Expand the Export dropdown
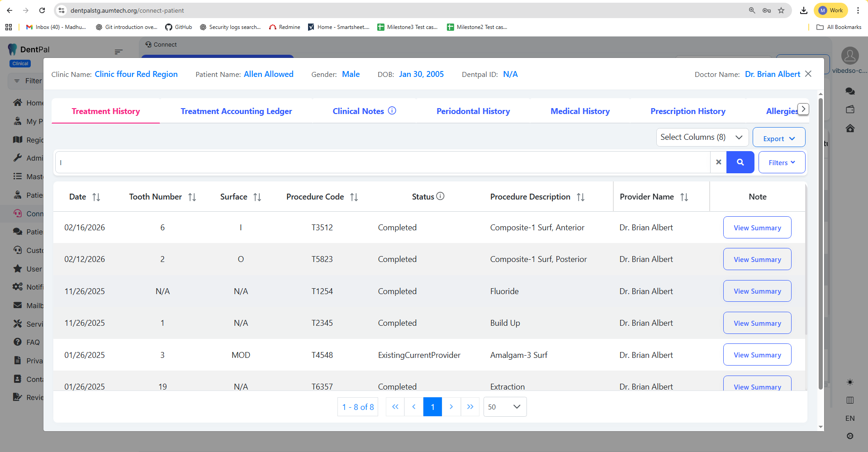 (x=778, y=138)
